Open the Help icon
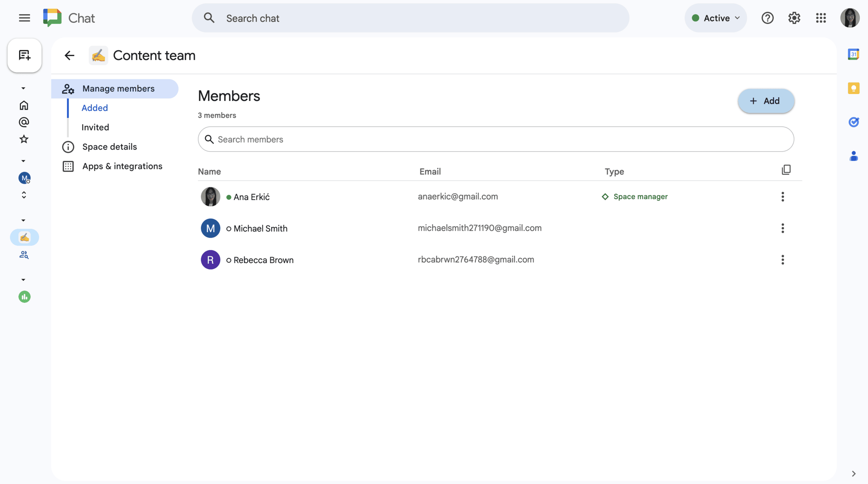868x484 pixels. 767,18
